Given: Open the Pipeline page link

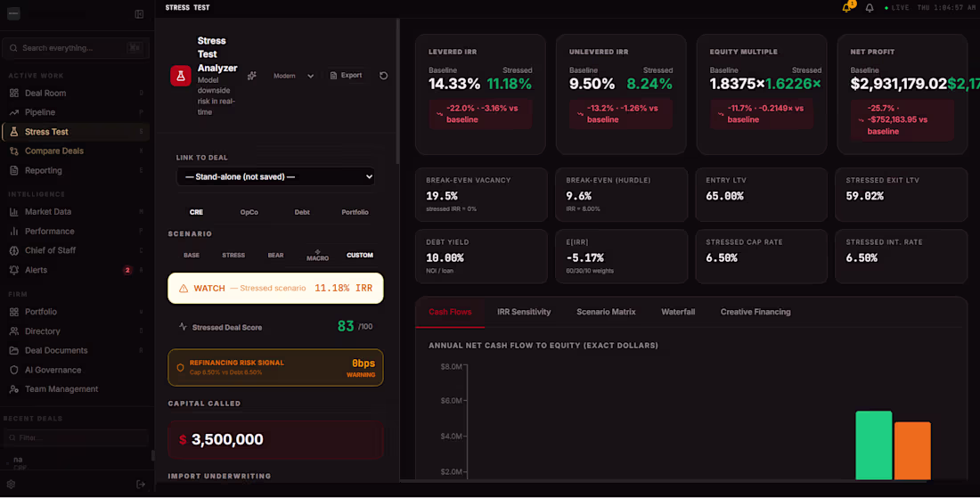Looking at the screenshot, I should pyautogui.click(x=77, y=112).
